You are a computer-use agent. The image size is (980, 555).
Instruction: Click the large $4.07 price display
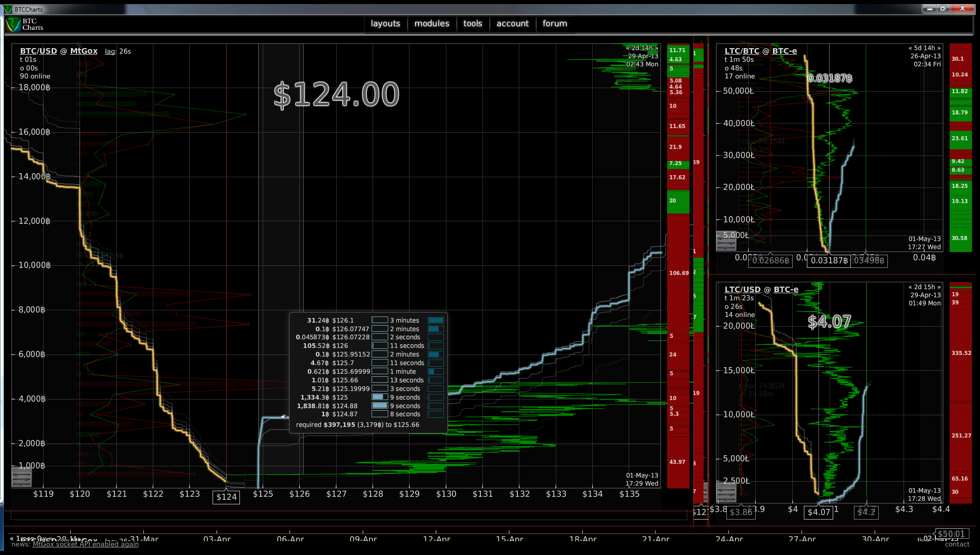click(x=829, y=322)
